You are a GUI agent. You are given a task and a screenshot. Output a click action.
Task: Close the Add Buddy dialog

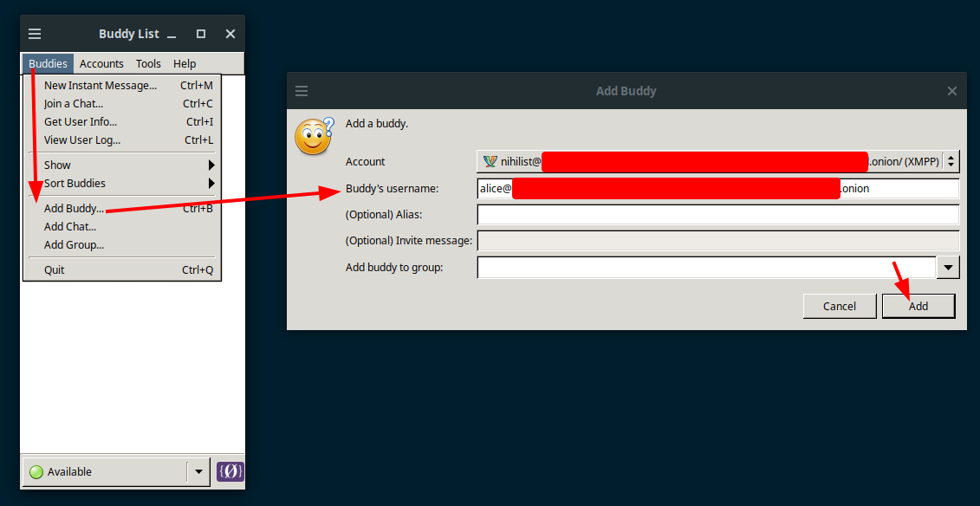point(952,91)
